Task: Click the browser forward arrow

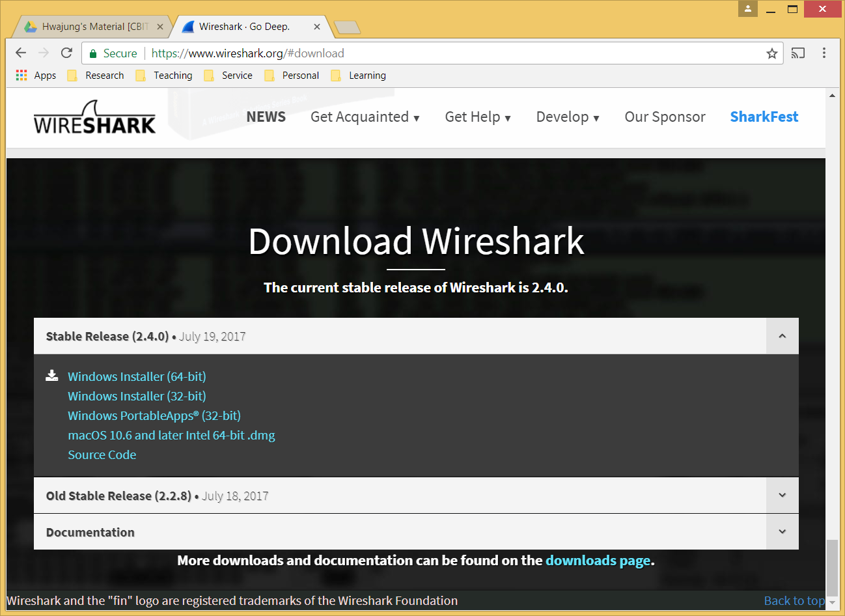Action: click(x=44, y=53)
